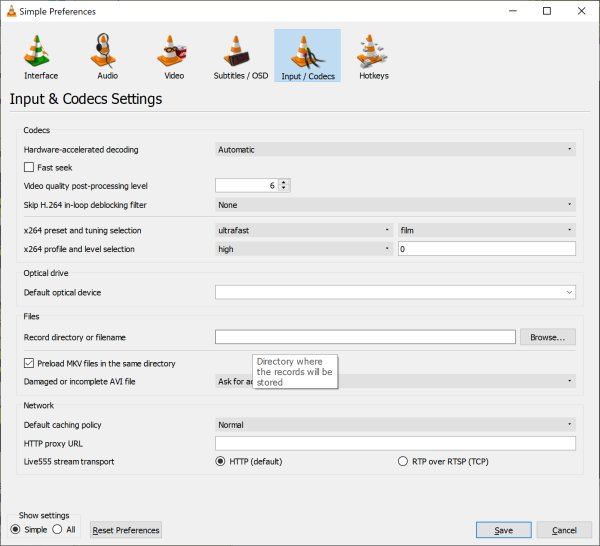600x546 pixels.
Task: Open the x264 profile high dropdown
Action: pyautogui.click(x=304, y=249)
